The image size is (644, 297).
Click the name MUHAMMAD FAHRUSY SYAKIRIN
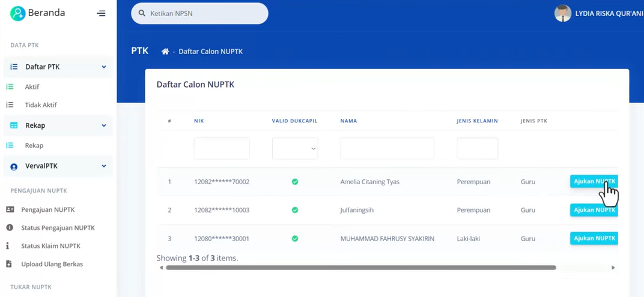tap(387, 238)
